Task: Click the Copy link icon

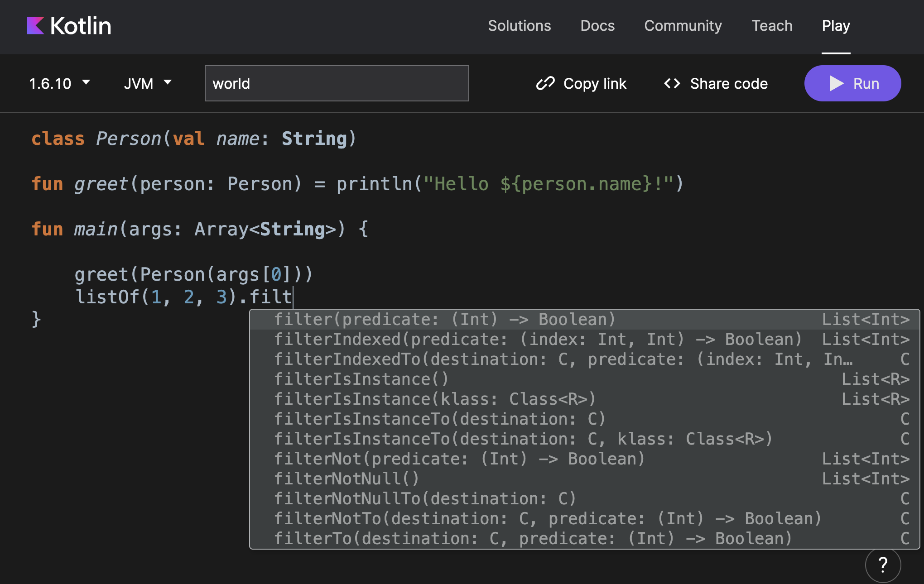Action: point(543,83)
